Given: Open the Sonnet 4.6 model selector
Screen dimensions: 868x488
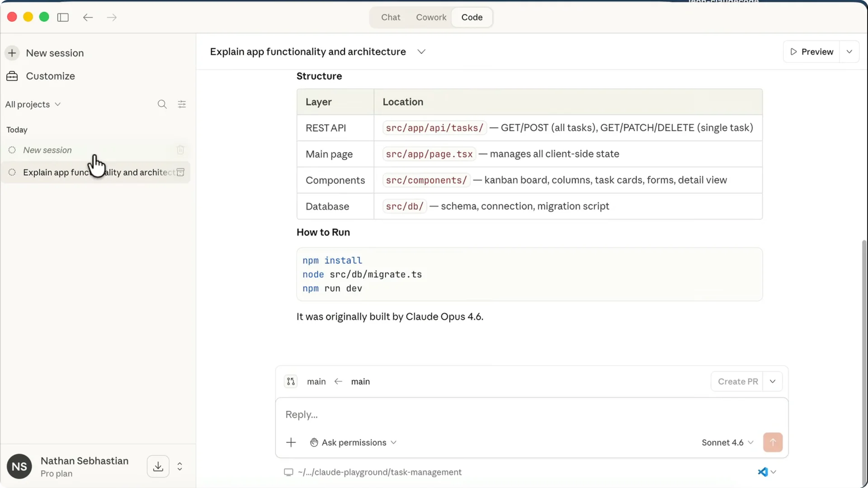Looking at the screenshot, I should click(727, 442).
